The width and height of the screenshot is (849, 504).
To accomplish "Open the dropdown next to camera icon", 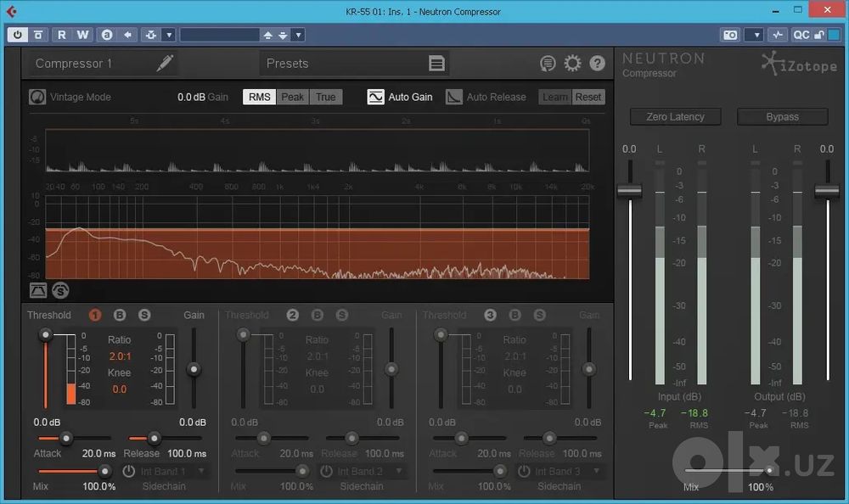I will [756, 35].
